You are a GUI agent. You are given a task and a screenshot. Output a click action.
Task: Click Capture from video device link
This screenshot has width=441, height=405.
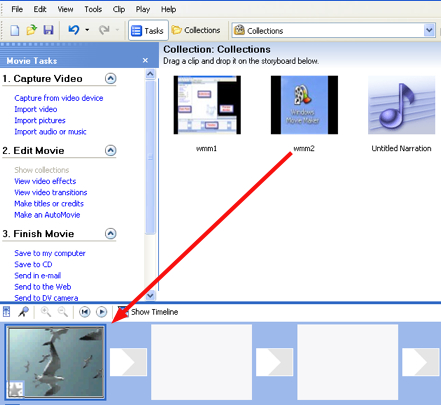pos(59,98)
